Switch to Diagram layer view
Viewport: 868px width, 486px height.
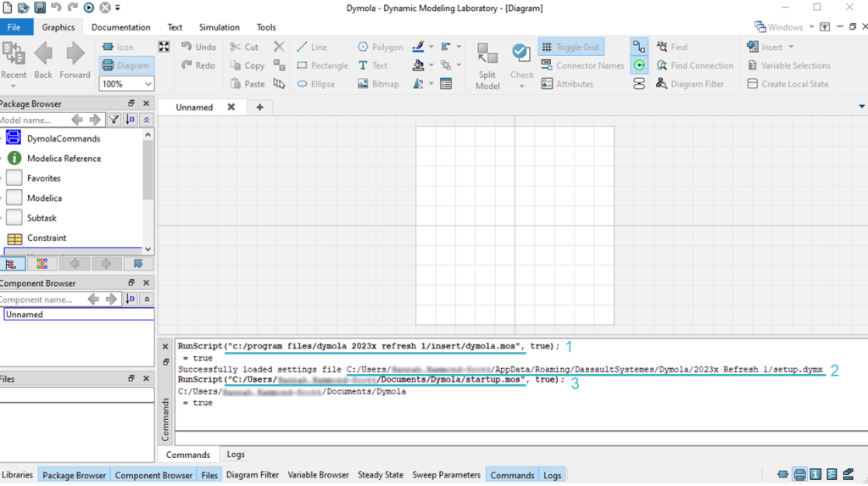pos(127,65)
